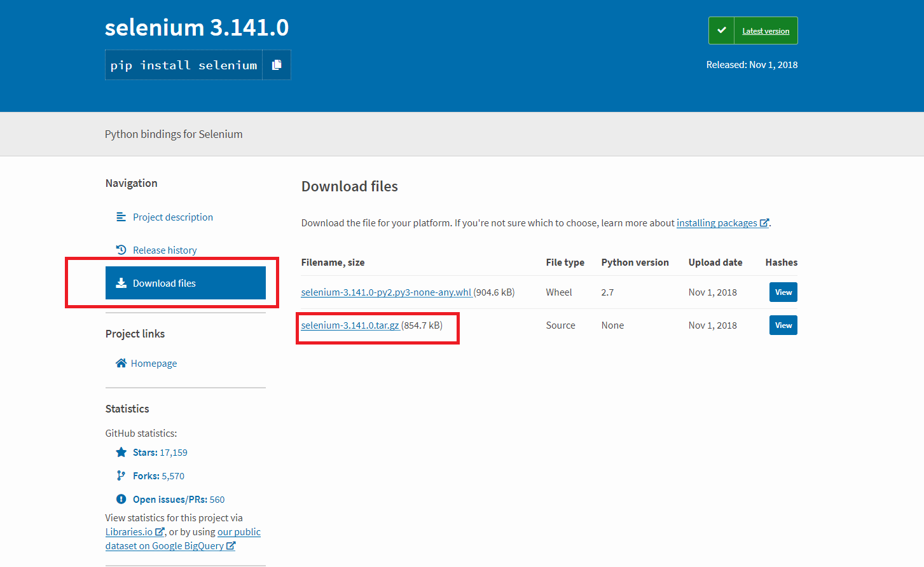924x567 pixels.
Task: Download selenium-3.141.0.tar.gz source file
Action: 350,325
